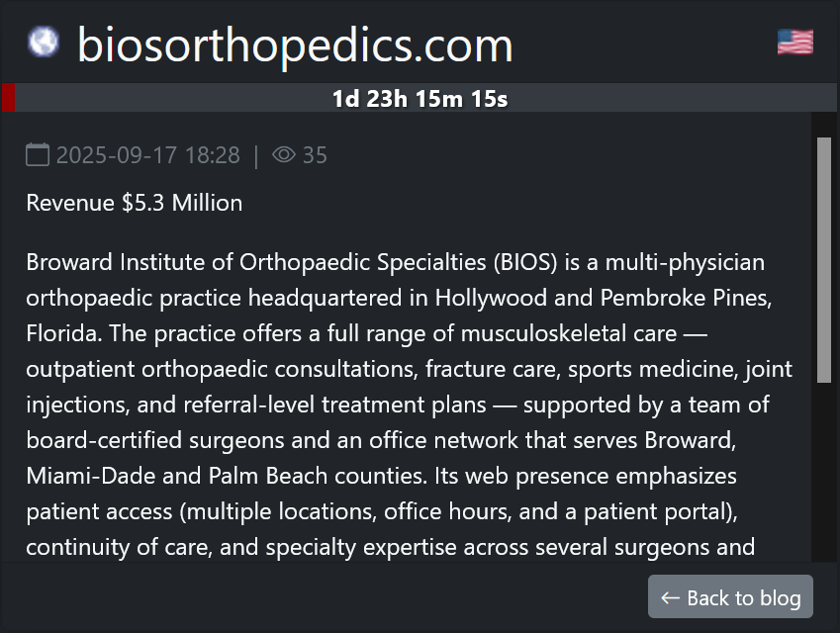Viewport: 840px width, 633px height.
Task: Click the 2025-09-17 18:28 publication date
Action: point(147,155)
